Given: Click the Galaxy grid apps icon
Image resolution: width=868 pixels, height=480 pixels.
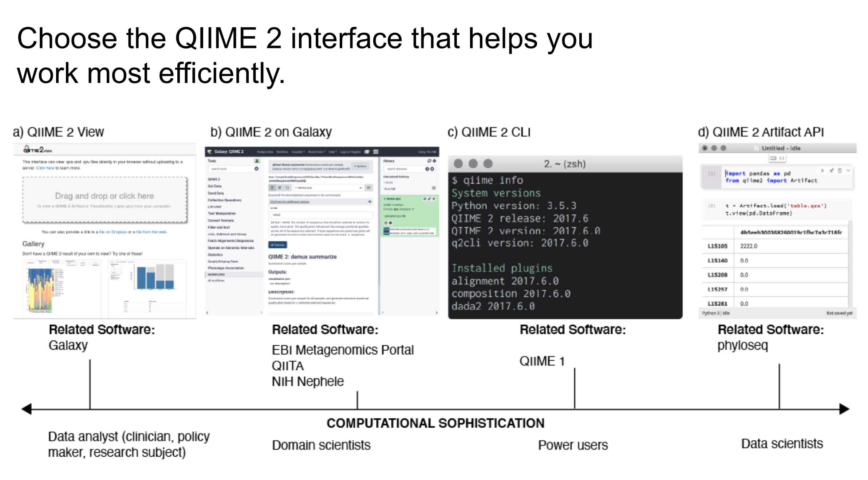Looking at the screenshot, I should point(376,152).
